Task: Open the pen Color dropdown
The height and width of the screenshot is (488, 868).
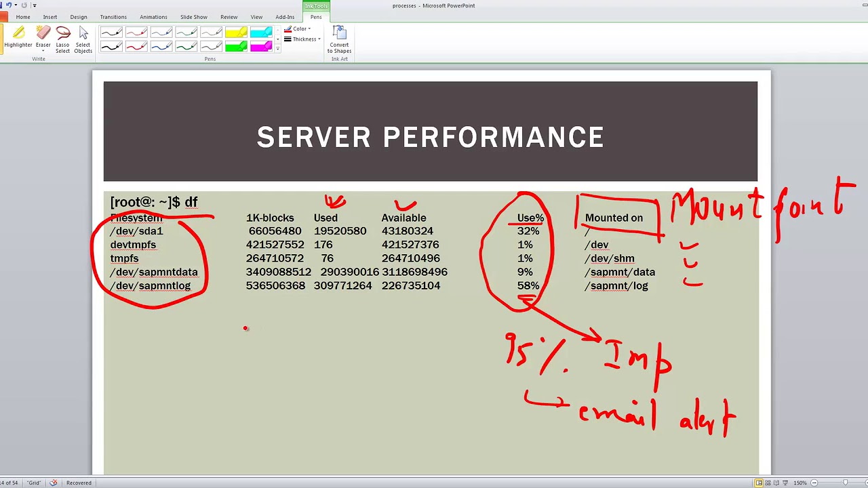Action: tap(298, 29)
